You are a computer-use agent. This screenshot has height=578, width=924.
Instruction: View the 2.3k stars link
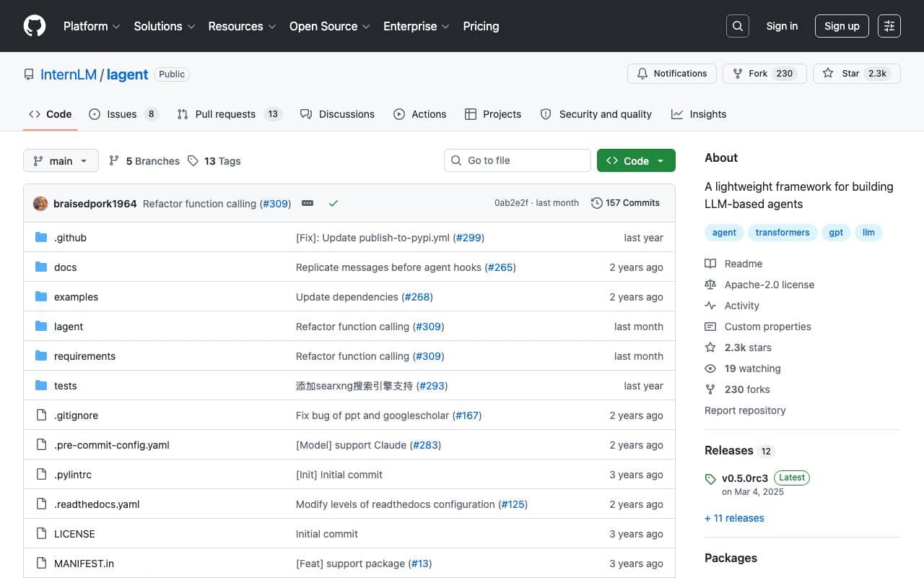point(738,348)
